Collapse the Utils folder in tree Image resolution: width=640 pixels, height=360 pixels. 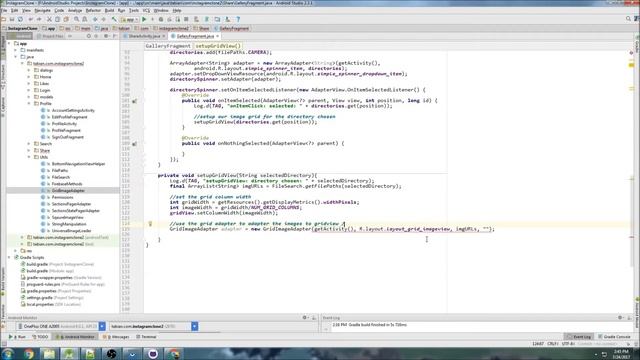[29, 157]
